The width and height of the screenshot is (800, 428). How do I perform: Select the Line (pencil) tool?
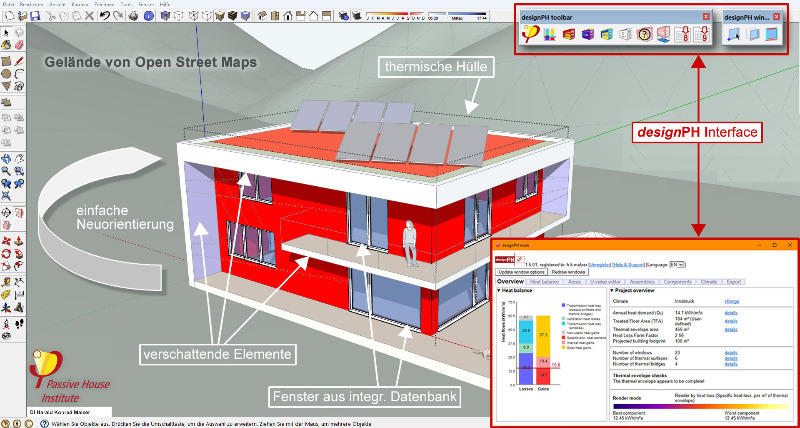(19, 61)
